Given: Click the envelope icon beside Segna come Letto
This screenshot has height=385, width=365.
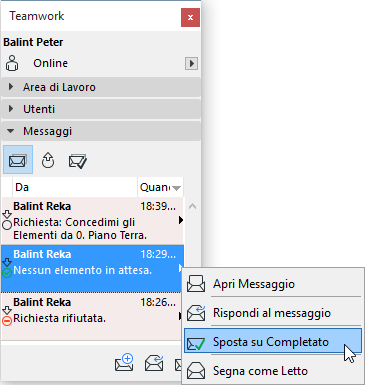Looking at the screenshot, I should click(196, 370).
